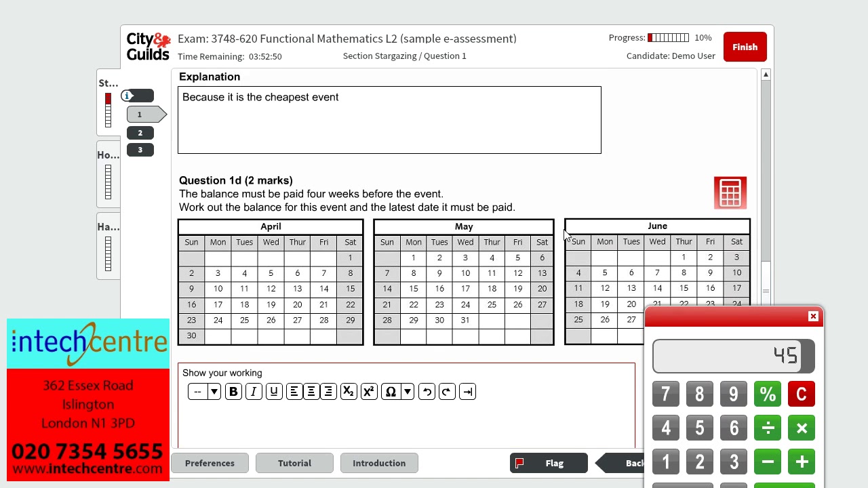Image resolution: width=868 pixels, height=488 pixels.
Task: Open the font style dropdown arrow
Action: pyautogui.click(x=214, y=392)
